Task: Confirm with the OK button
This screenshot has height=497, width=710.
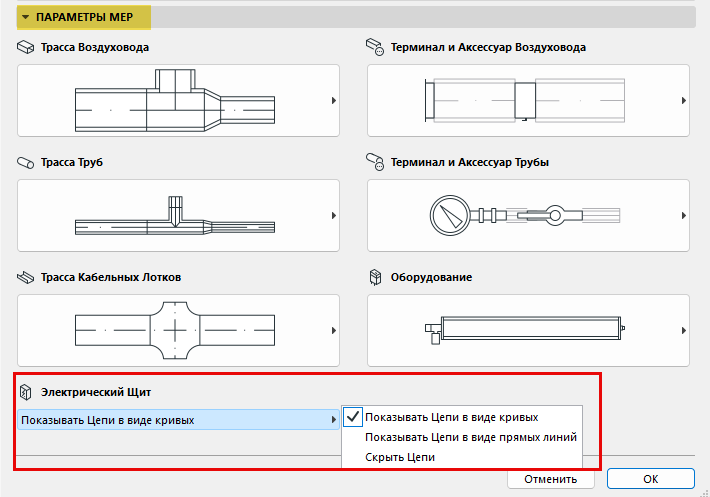Action: click(651, 479)
